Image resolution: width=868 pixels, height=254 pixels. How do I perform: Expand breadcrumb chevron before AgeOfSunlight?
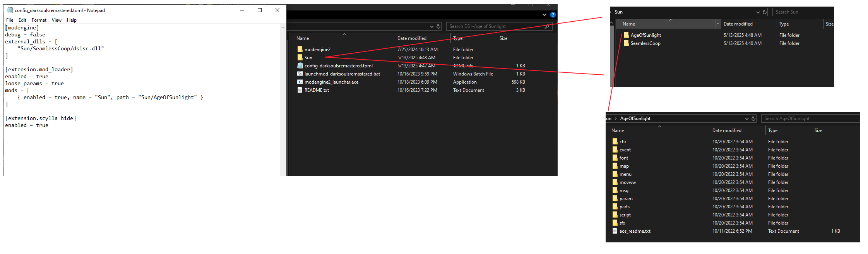point(616,118)
